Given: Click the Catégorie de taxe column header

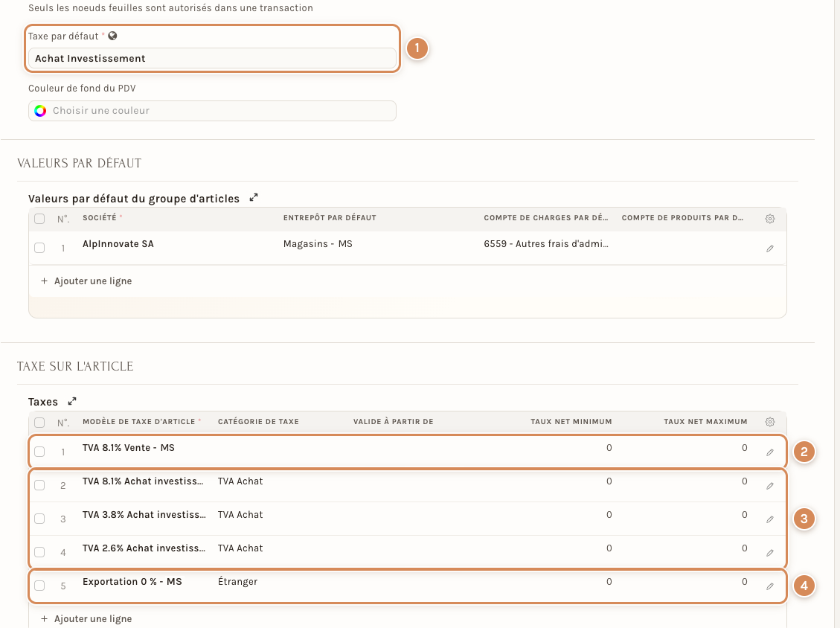Looking at the screenshot, I should [x=258, y=422].
